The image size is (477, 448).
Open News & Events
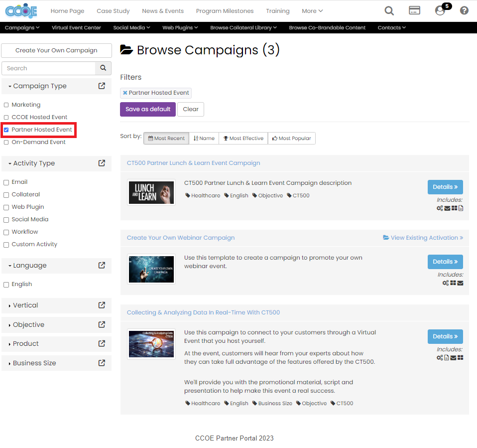163,11
